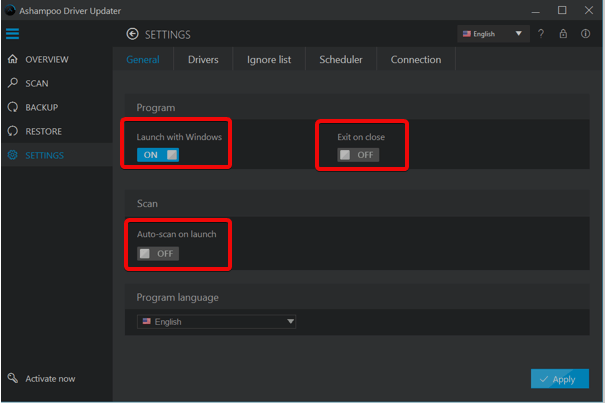605x403 pixels.
Task: Switch to the Ignore list tab
Action: tap(269, 60)
